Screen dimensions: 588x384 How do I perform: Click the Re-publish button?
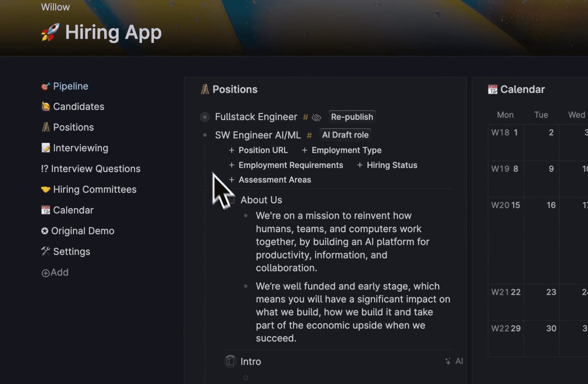[x=352, y=117]
